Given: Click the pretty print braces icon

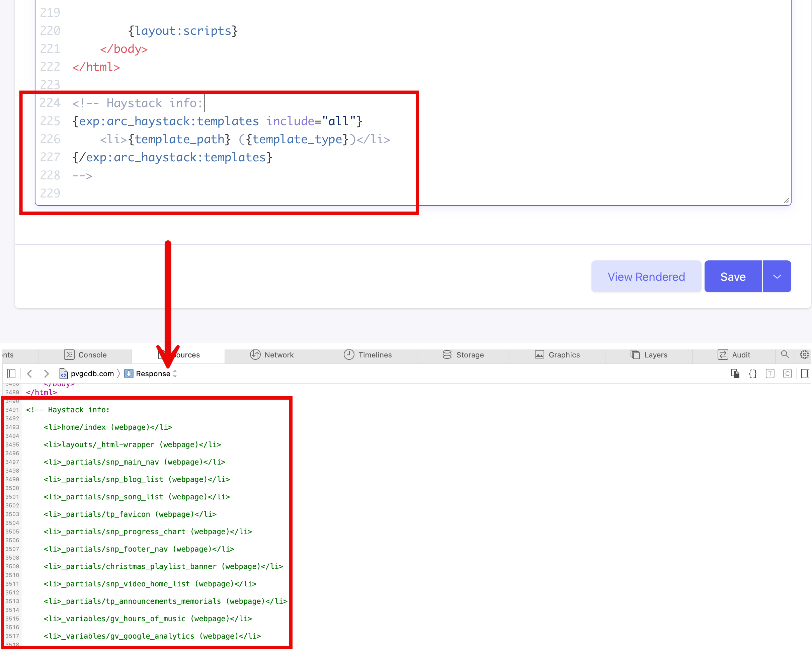Looking at the screenshot, I should [x=752, y=373].
